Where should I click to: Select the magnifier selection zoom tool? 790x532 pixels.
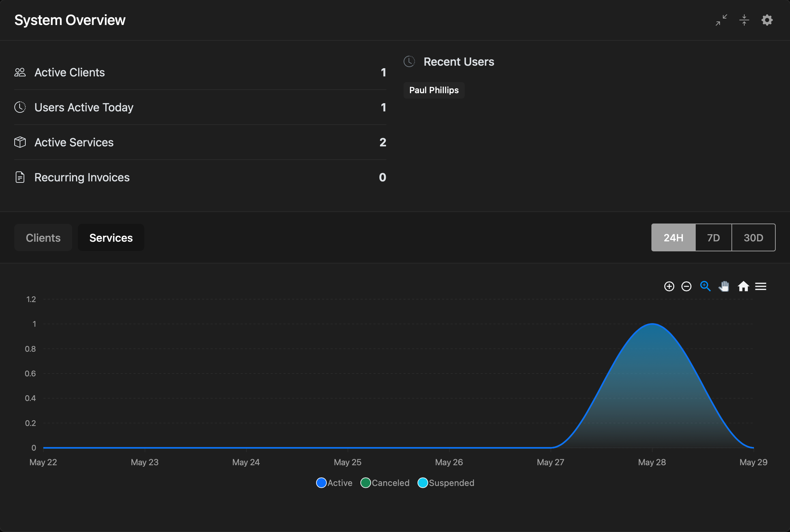705,286
